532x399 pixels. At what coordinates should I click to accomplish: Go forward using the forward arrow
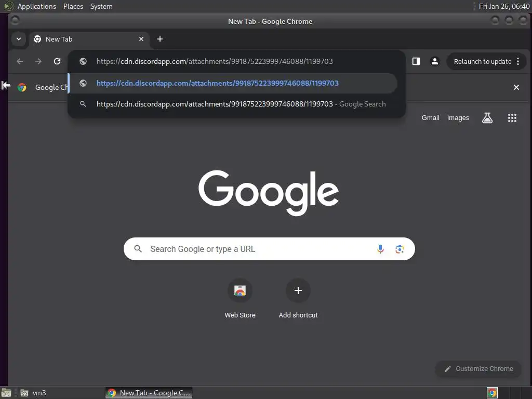pyautogui.click(x=38, y=61)
